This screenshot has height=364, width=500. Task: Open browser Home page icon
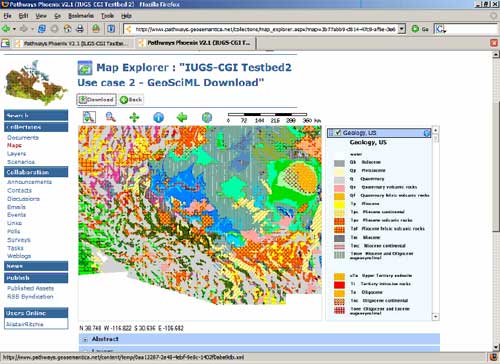[67, 29]
